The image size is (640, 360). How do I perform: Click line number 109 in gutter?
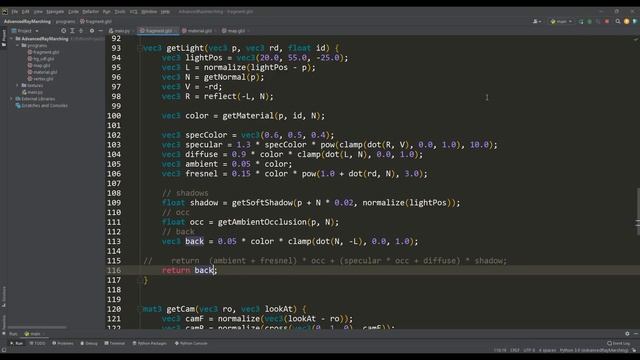114,203
